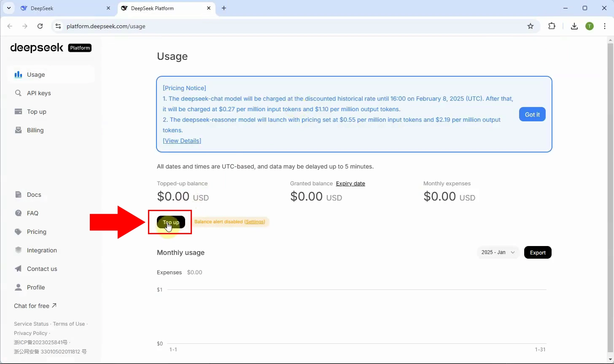Screen dimensions: 614x364
Task: Click the Platform badge beside logo
Action: tap(80, 48)
